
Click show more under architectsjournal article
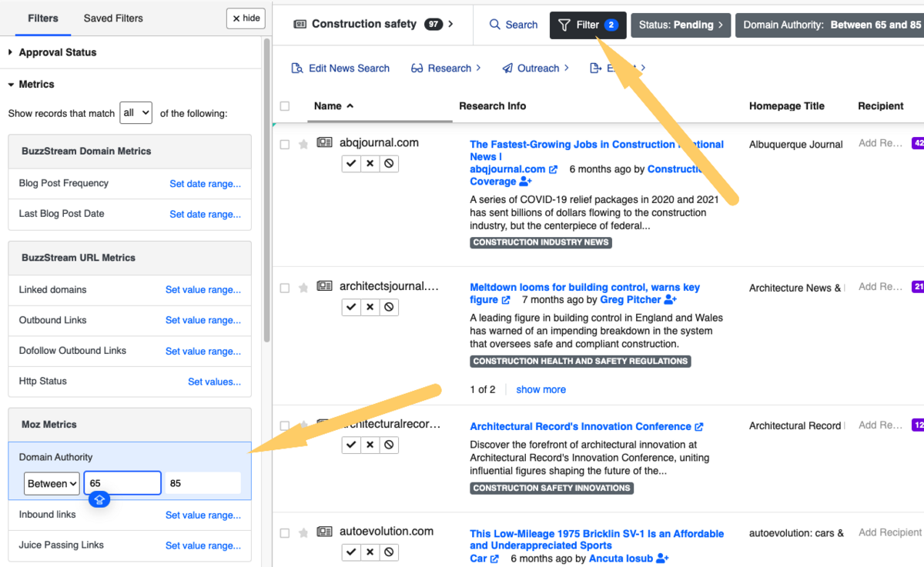(x=541, y=389)
